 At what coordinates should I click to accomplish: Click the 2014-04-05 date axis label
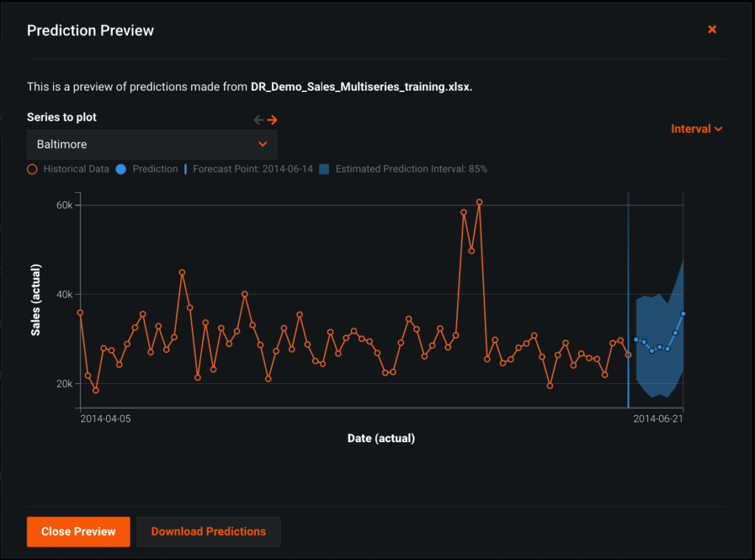coord(105,419)
